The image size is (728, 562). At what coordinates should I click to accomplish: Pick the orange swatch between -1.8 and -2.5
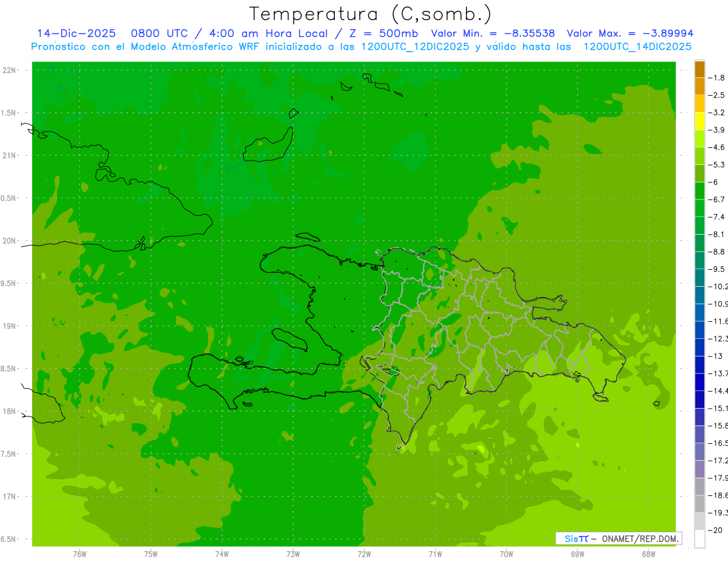pyautogui.click(x=699, y=87)
